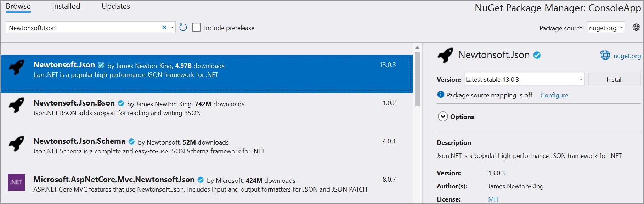Image resolution: width=644 pixels, height=204 pixels.
Task: Open the Version selection dropdown
Action: [x=524, y=79]
